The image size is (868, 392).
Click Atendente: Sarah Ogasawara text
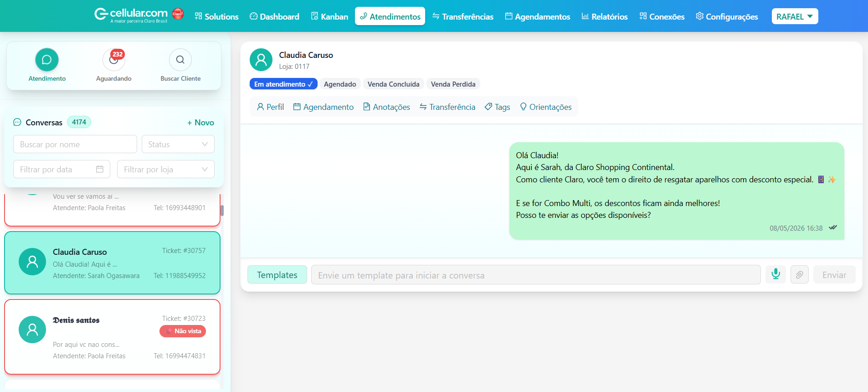pos(96,276)
